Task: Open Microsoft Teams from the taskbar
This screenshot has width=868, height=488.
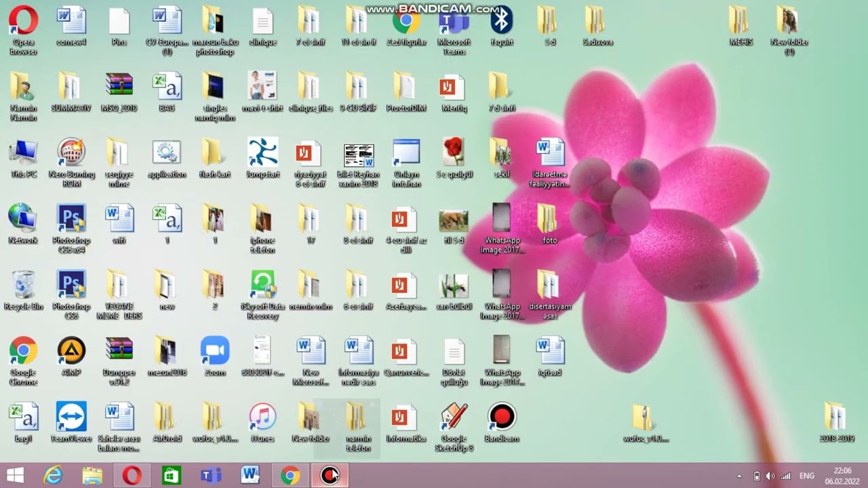Action: tap(211, 476)
